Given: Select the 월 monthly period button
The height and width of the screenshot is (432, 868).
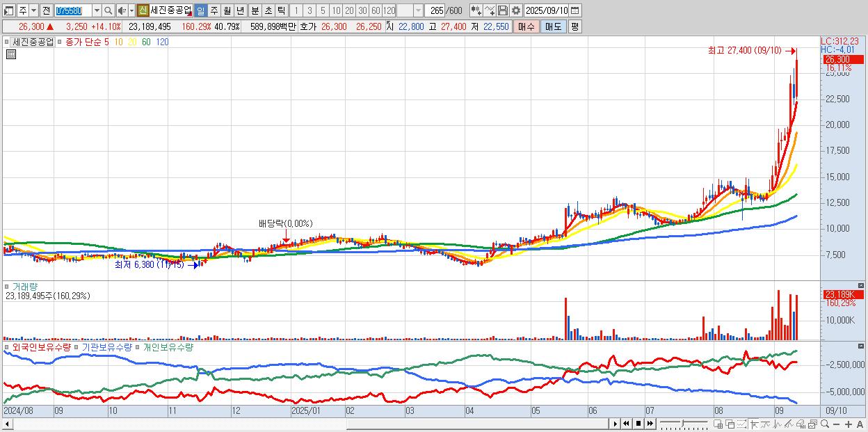Looking at the screenshot, I should point(227,10).
